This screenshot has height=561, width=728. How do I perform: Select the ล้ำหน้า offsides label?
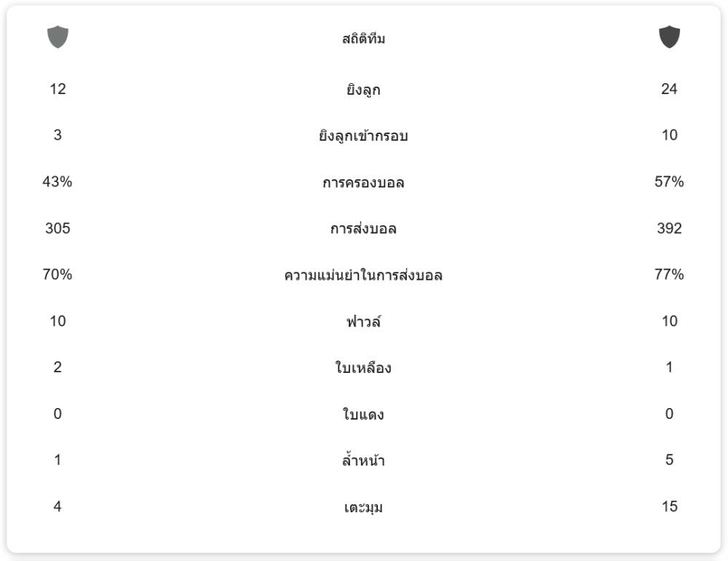[x=363, y=460]
